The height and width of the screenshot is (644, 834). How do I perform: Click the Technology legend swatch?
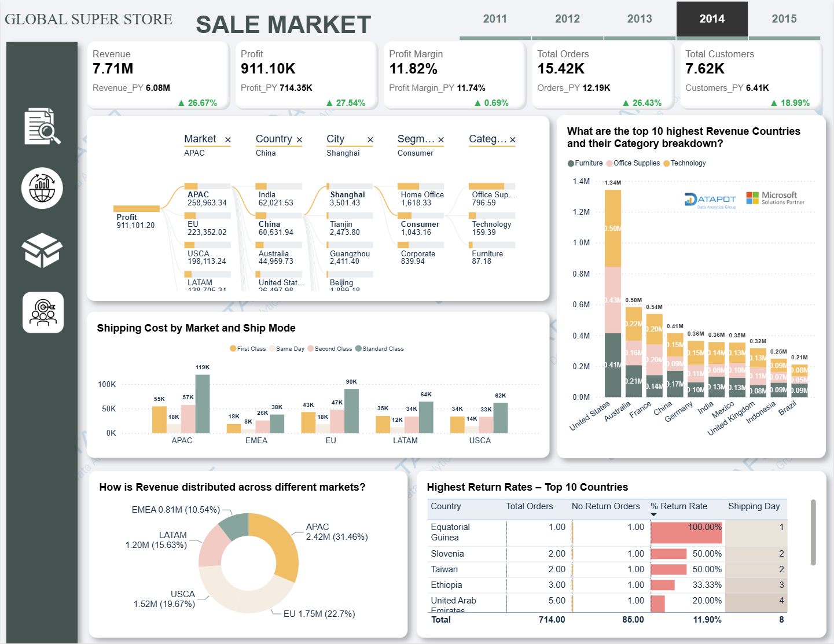667,164
